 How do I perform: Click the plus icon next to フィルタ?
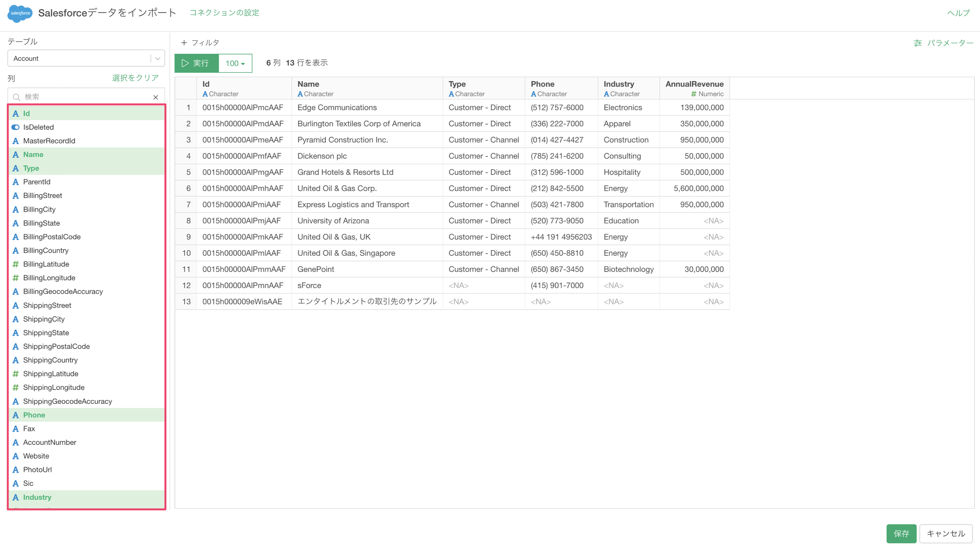(x=184, y=43)
